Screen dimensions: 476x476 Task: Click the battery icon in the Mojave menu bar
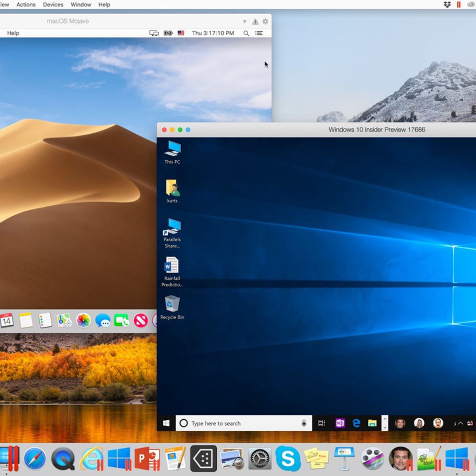[168, 33]
